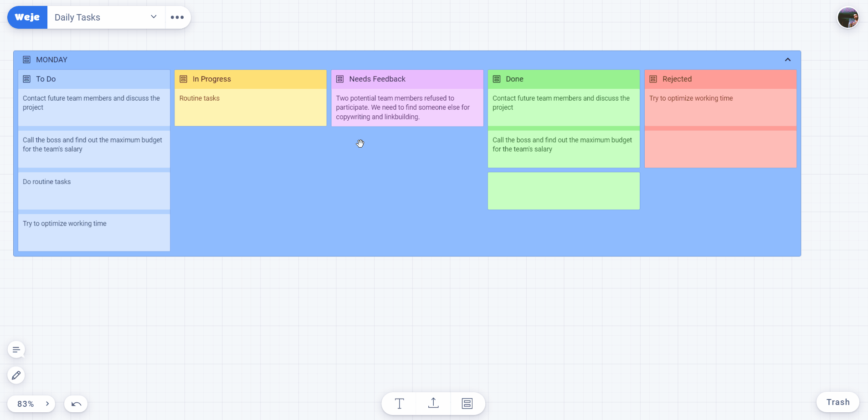868x420 pixels.
Task: Expand zoom options arrow next to 83%
Action: click(x=47, y=404)
